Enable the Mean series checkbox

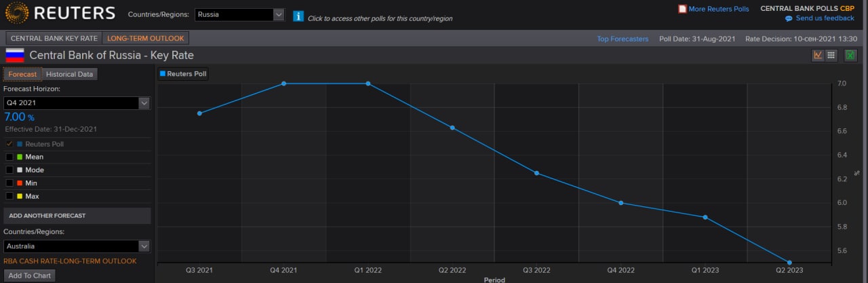pyautogui.click(x=9, y=157)
